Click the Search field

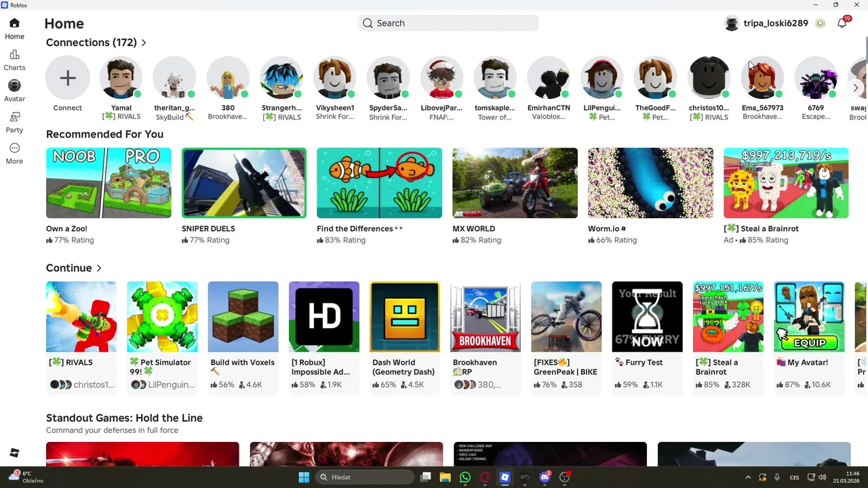point(448,23)
